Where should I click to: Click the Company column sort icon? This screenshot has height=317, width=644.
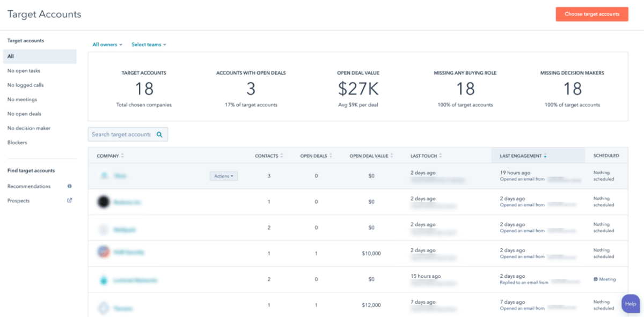[x=122, y=156]
